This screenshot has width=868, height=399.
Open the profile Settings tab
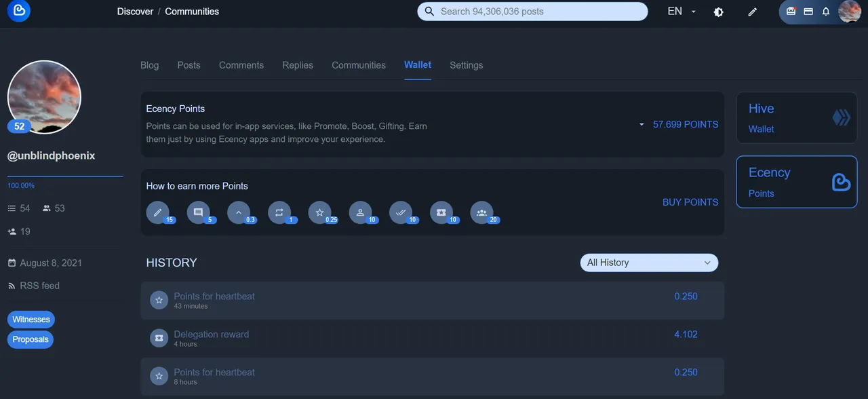click(466, 65)
